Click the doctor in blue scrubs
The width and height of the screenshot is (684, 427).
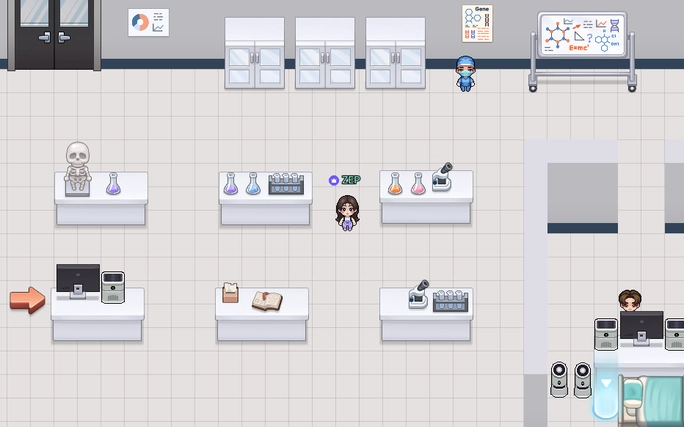(x=464, y=74)
